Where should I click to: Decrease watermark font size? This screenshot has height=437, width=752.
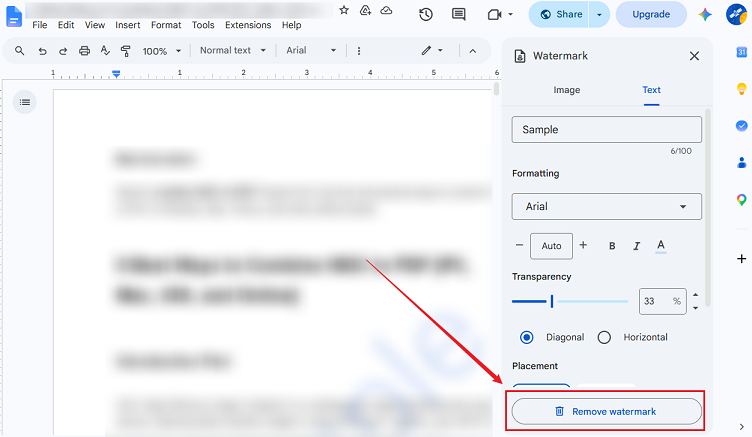pos(519,245)
